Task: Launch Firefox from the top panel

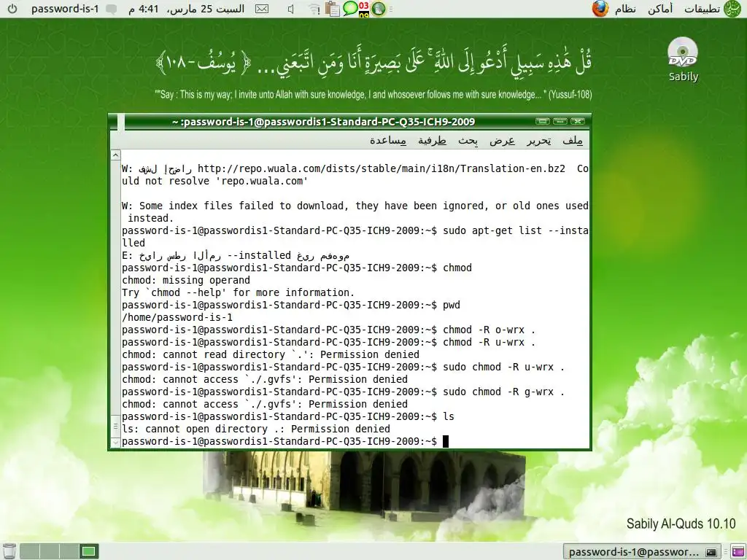Action: click(600, 9)
